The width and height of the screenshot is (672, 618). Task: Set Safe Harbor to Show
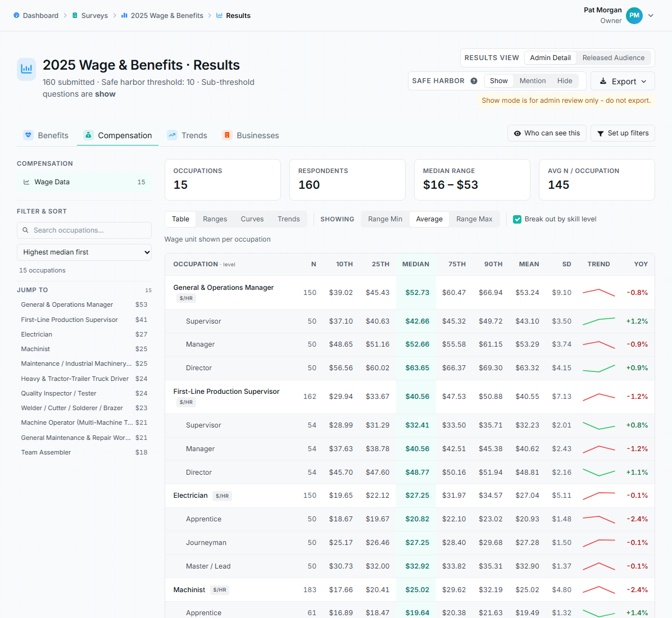coord(498,81)
